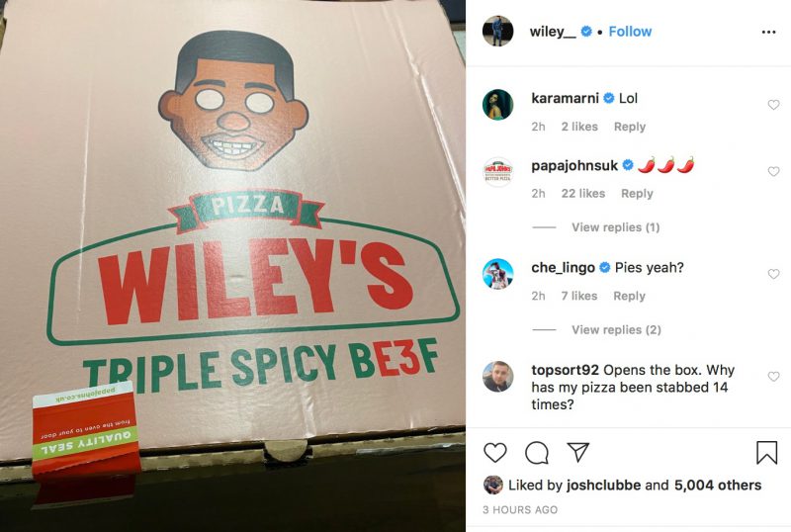791x532 pixels.
Task: Like karamarni's comment with its heart
Action: pos(773,105)
